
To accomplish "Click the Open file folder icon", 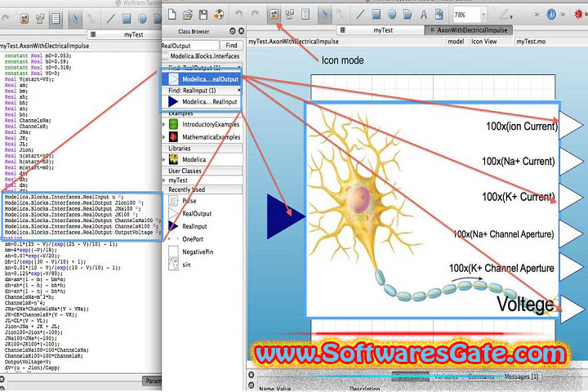I will [188, 15].
